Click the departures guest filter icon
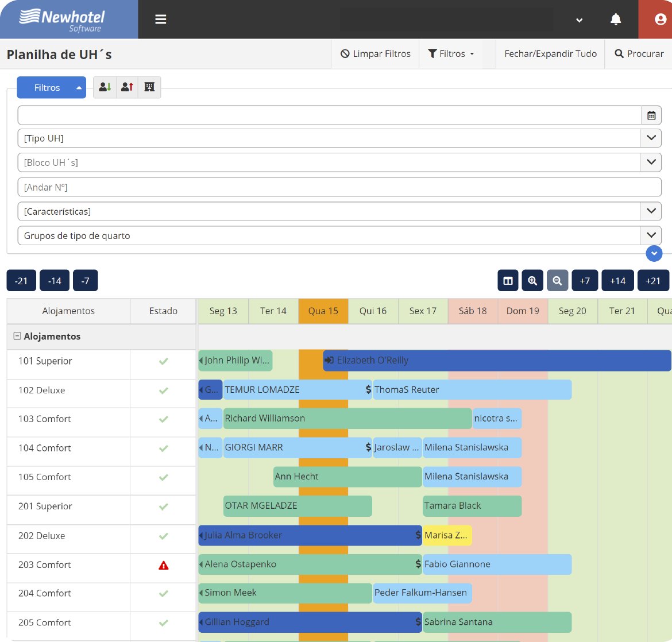 tap(128, 87)
